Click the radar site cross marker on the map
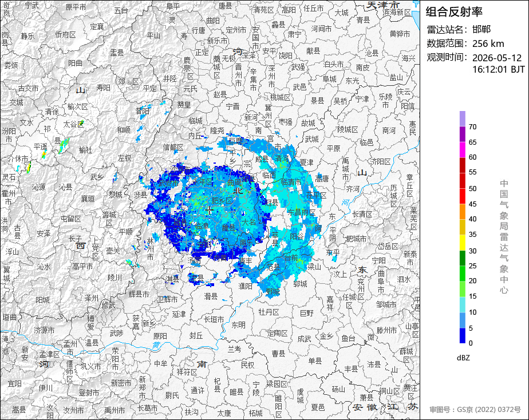Image resolution: width=529 pixels, height=420 pixels. pos(209,210)
